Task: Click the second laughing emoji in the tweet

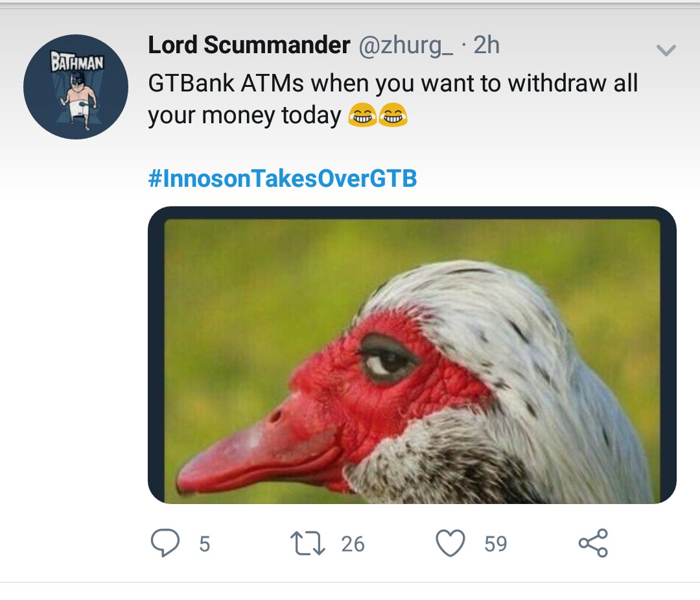Action: (x=393, y=115)
